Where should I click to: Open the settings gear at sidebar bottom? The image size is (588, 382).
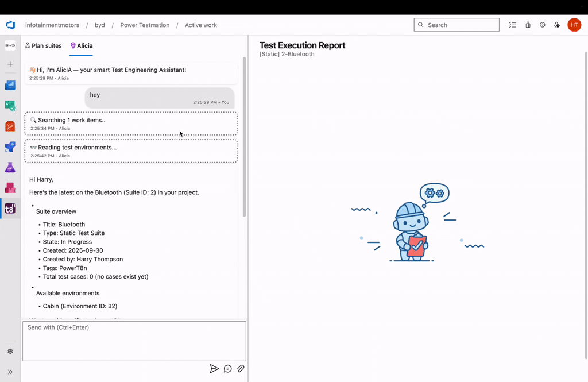(x=10, y=351)
